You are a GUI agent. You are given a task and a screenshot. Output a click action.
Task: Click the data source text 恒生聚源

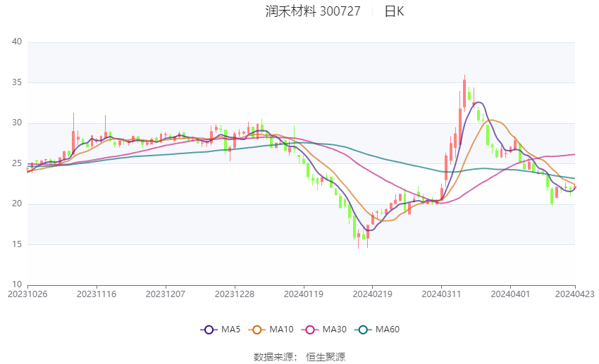pos(326,357)
